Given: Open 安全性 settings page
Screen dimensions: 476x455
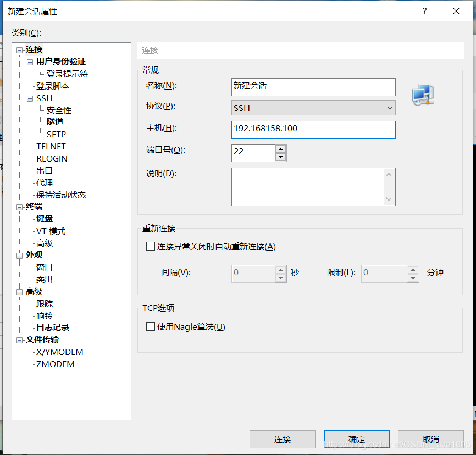Looking at the screenshot, I should 59,110.
